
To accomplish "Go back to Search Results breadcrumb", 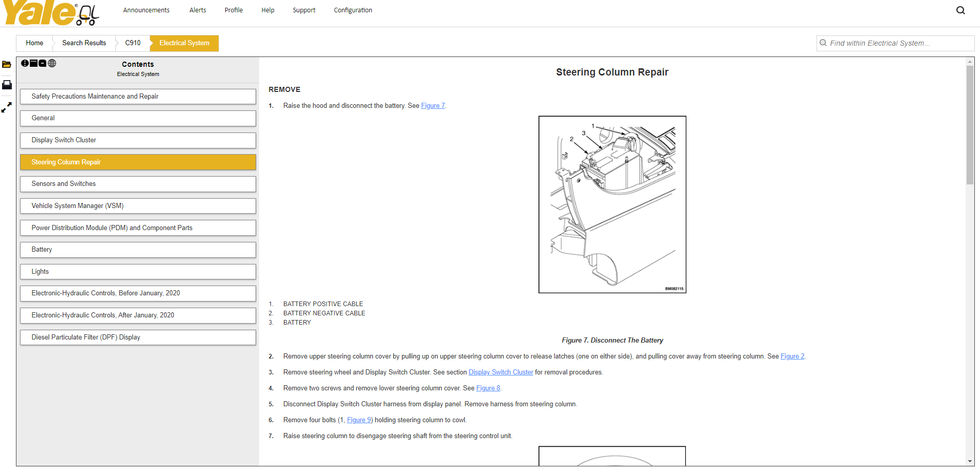I will pos(84,43).
